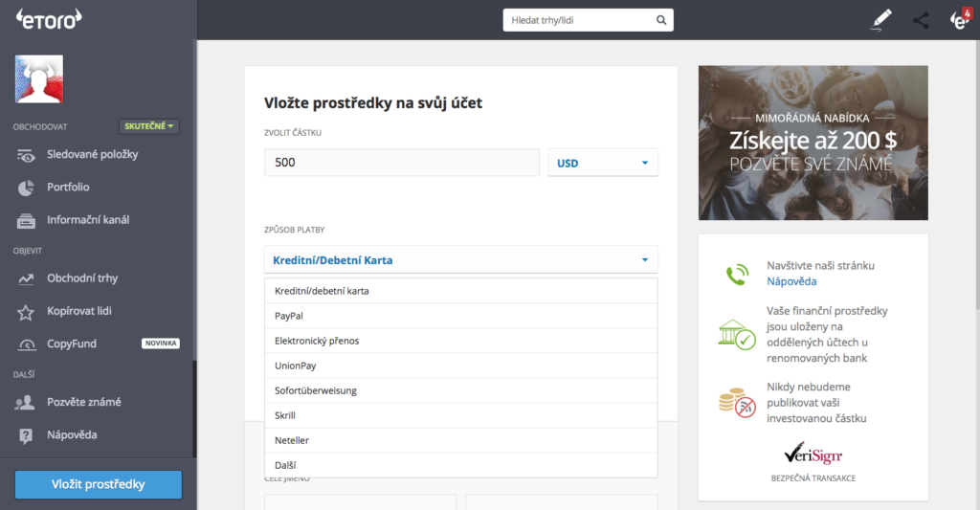Open the Nápověda help link
The width and height of the screenshot is (980, 510).
tap(791, 282)
